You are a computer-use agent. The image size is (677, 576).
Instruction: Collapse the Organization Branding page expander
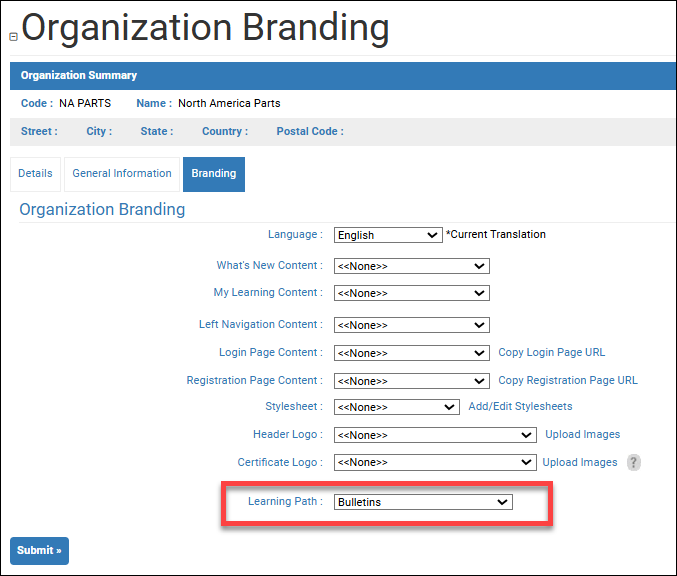pos(13,37)
